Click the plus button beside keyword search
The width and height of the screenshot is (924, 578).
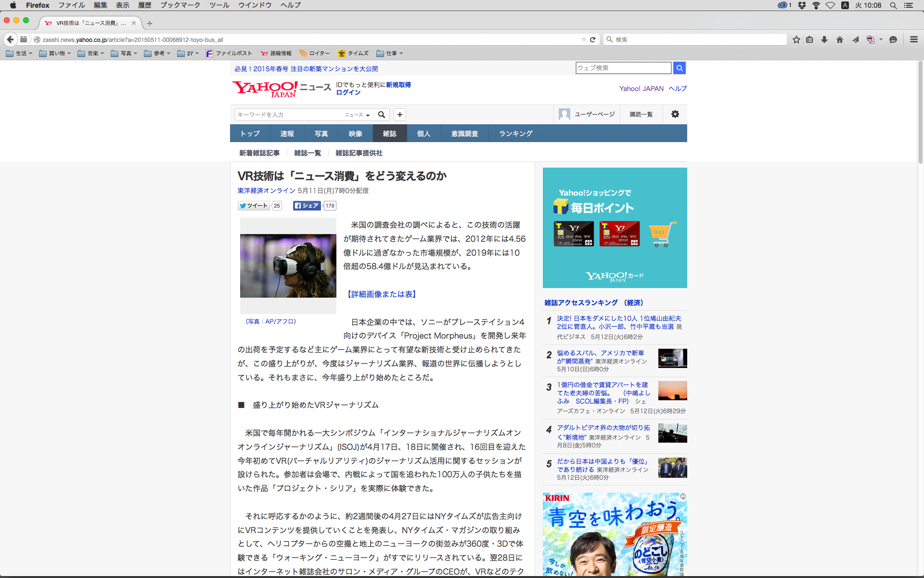[x=399, y=115]
